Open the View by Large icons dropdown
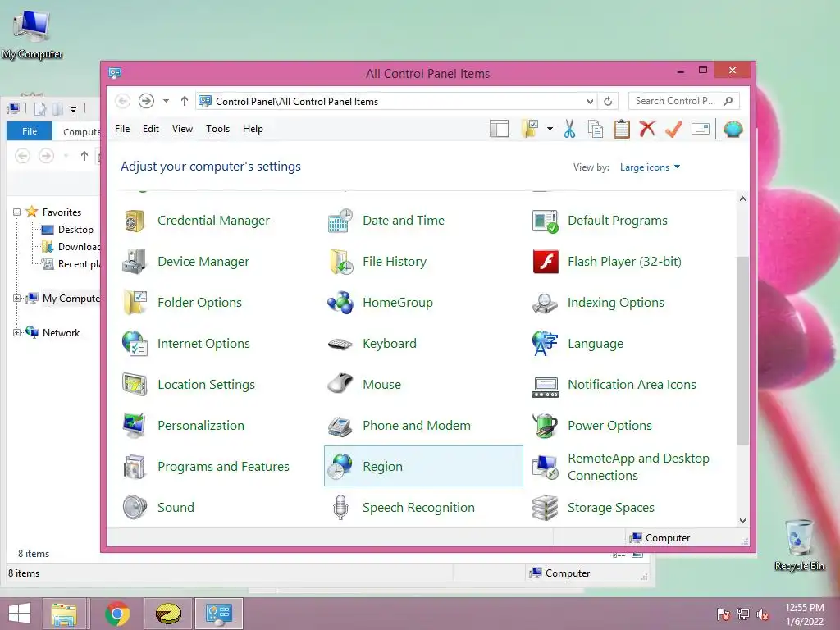Image resolution: width=840 pixels, height=630 pixels. pos(650,167)
